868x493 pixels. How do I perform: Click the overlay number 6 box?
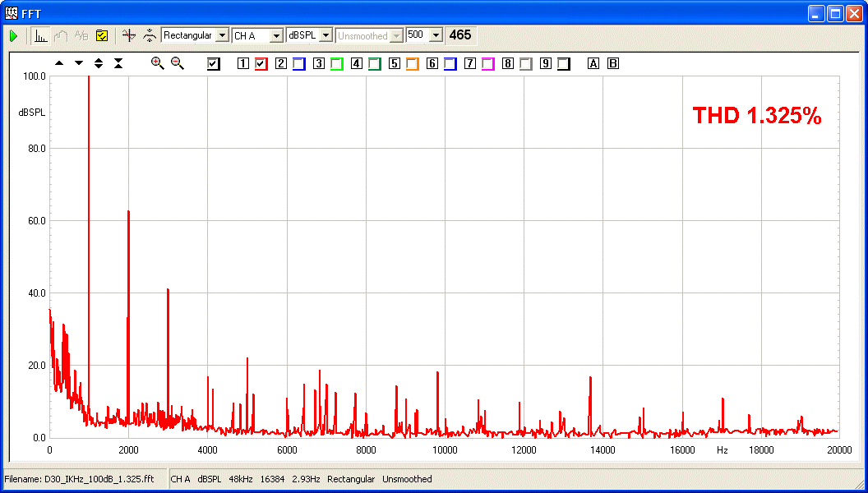[432, 63]
